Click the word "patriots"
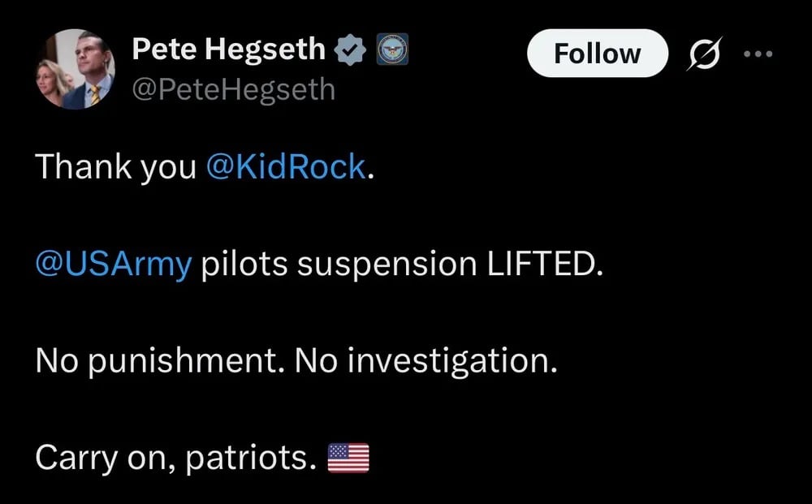812x504 pixels. [248, 459]
